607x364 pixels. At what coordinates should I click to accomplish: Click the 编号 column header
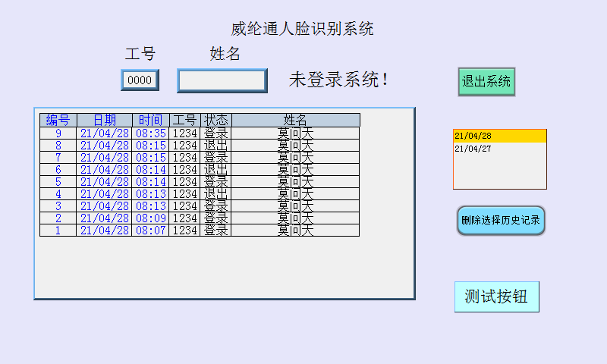pyautogui.click(x=58, y=120)
